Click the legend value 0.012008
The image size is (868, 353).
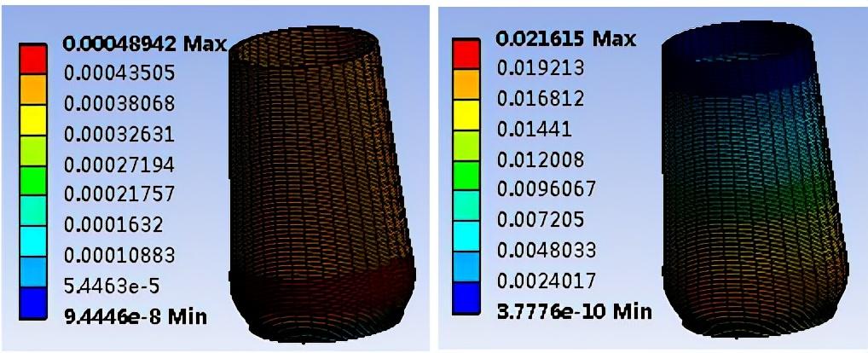540,160
